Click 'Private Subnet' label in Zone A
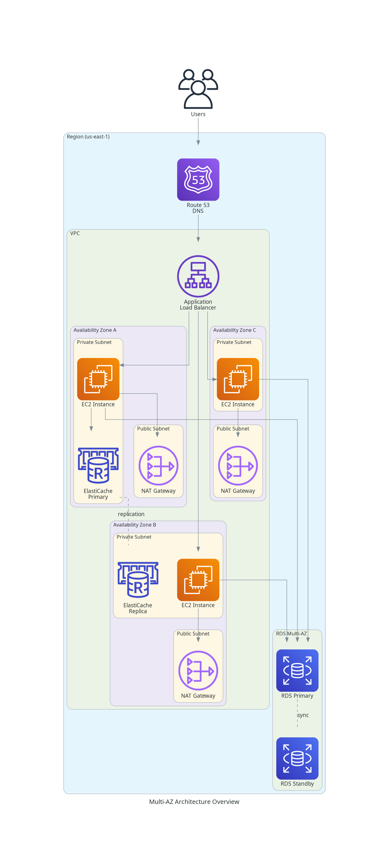The height and width of the screenshot is (868, 389). [x=94, y=342]
